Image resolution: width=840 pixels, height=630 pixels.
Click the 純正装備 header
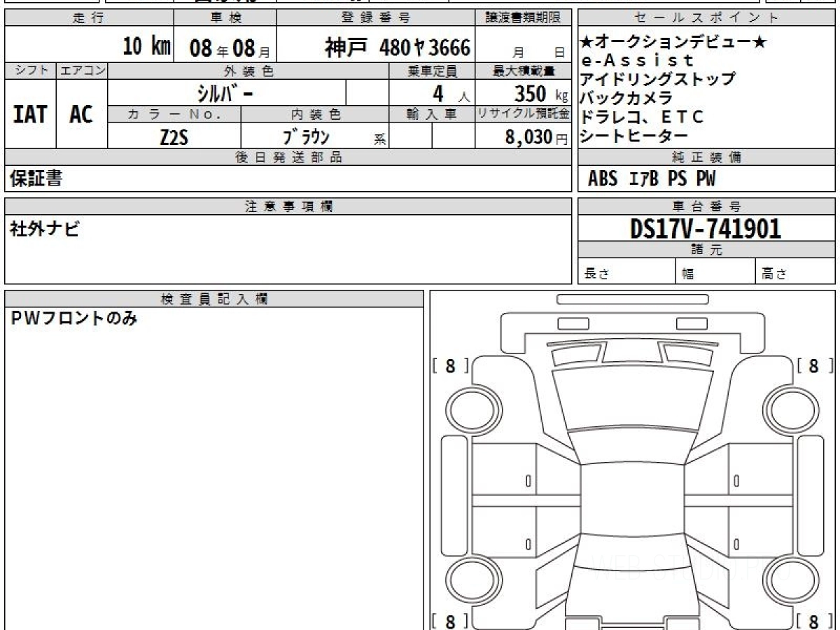[706, 157]
